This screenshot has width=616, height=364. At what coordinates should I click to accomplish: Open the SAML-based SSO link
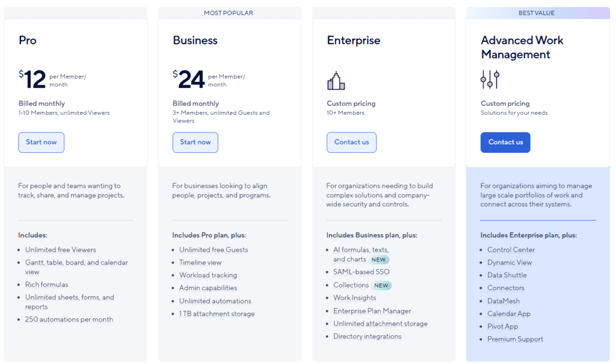pos(362,272)
